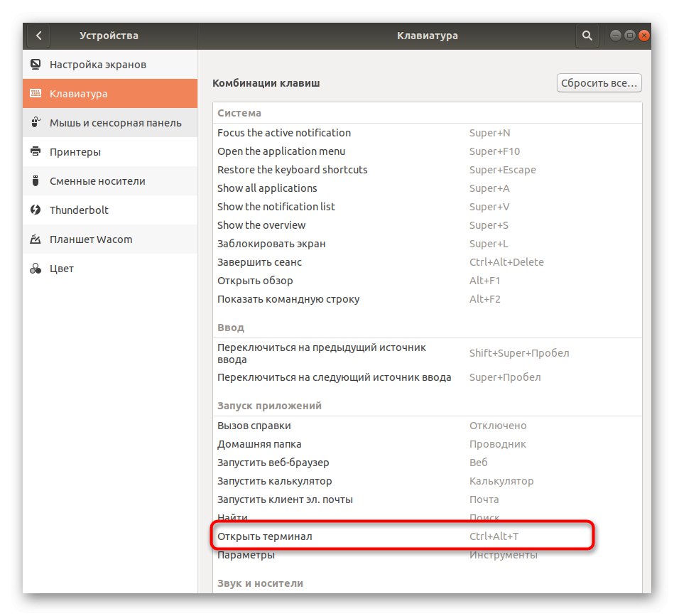674x616 pixels.
Task: Click the back arrow in header
Action: coord(39,36)
